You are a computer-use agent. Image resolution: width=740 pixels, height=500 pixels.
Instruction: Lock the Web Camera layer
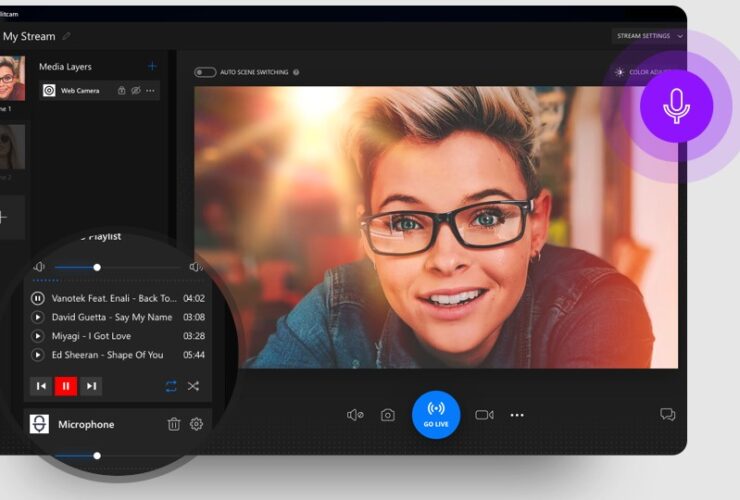click(x=122, y=91)
